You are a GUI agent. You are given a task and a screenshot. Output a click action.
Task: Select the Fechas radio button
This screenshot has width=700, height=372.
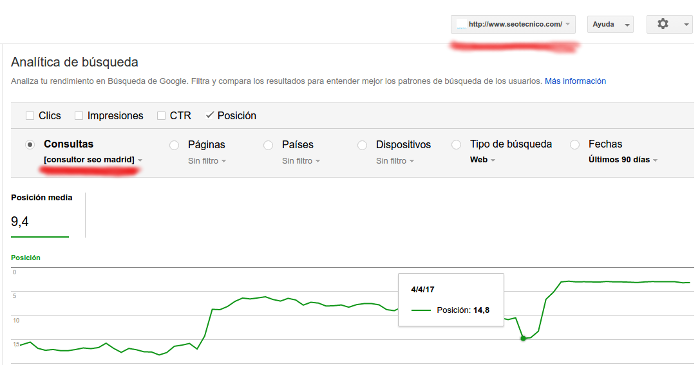click(575, 145)
